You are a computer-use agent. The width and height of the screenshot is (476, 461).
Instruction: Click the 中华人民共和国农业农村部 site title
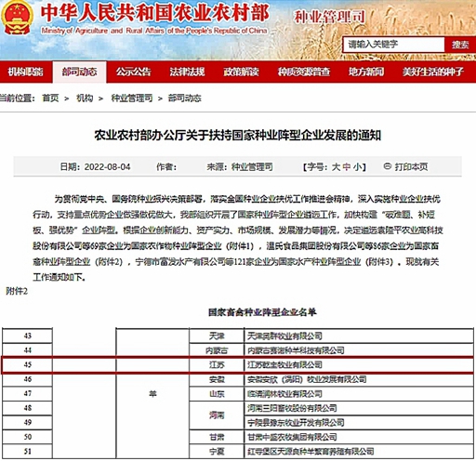pos(154,13)
